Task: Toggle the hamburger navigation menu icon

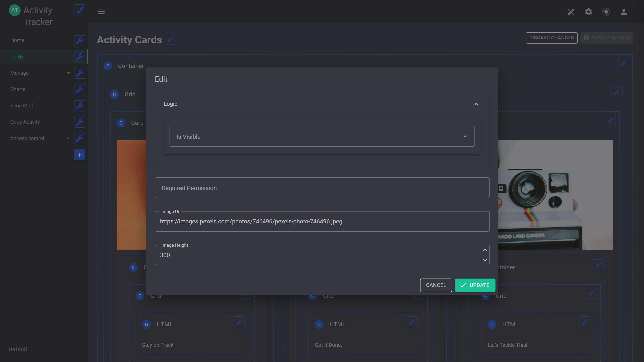Action: (101, 12)
